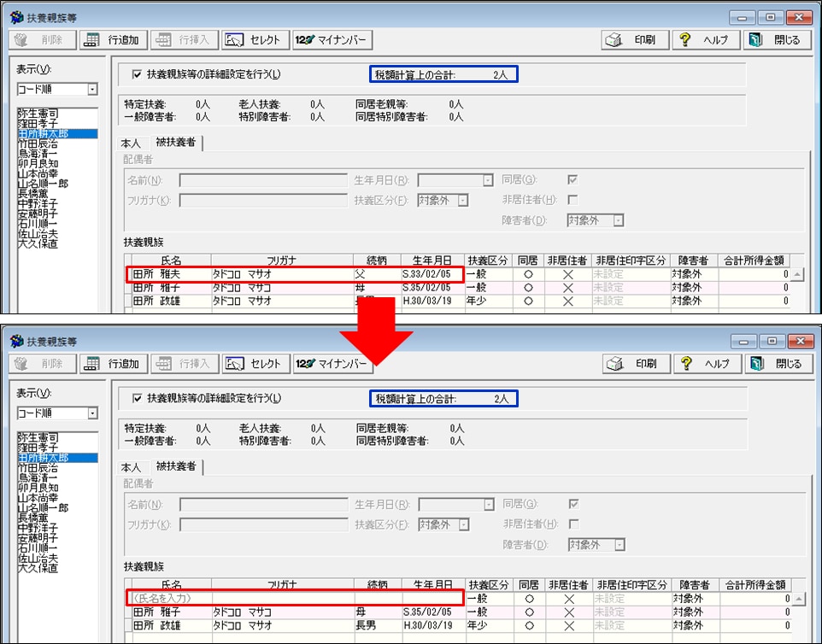
Task: Click the 行追加 icon in the lower window
Action: pyautogui.click(x=91, y=364)
